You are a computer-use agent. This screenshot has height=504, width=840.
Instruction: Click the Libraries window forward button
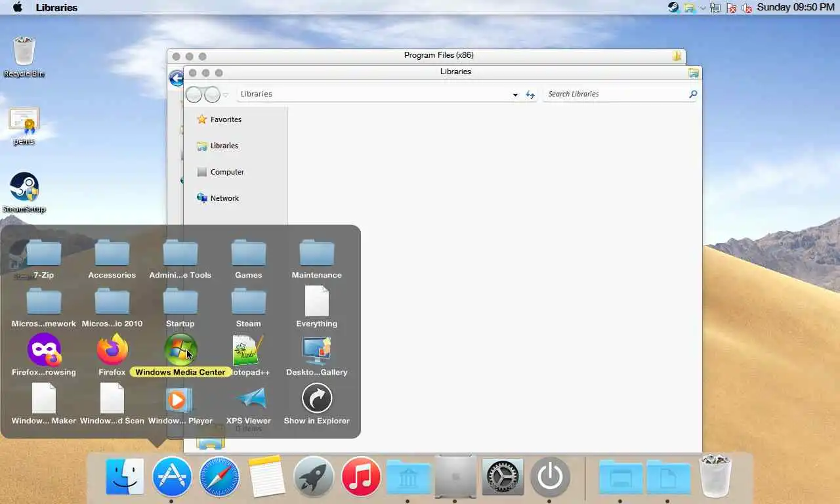click(x=212, y=95)
